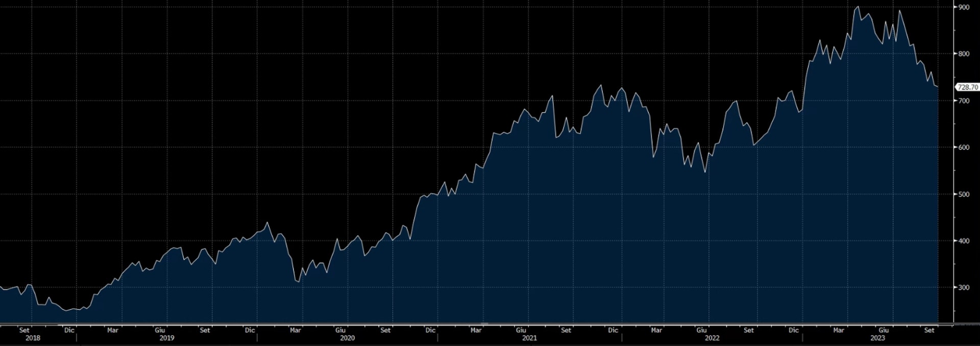Pick the Set tick label of 2020
The width and height of the screenshot is (980, 346).
coord(385,330)
